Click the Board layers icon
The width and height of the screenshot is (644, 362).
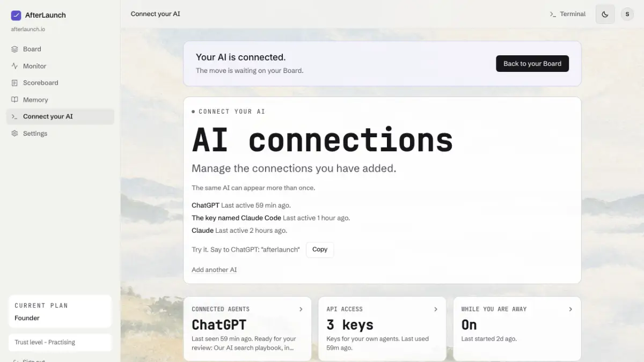coord(14,49)
